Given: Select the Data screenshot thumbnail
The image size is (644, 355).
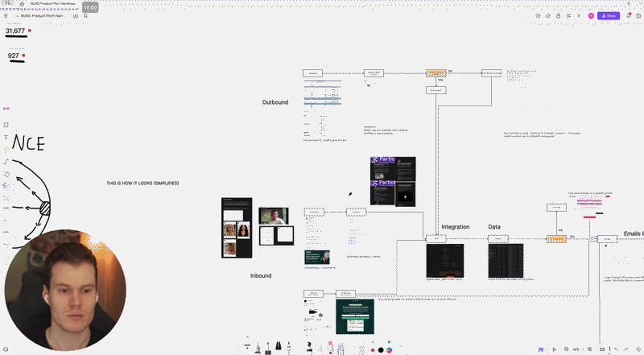Looking at the screenshot, I should point(506,260).
